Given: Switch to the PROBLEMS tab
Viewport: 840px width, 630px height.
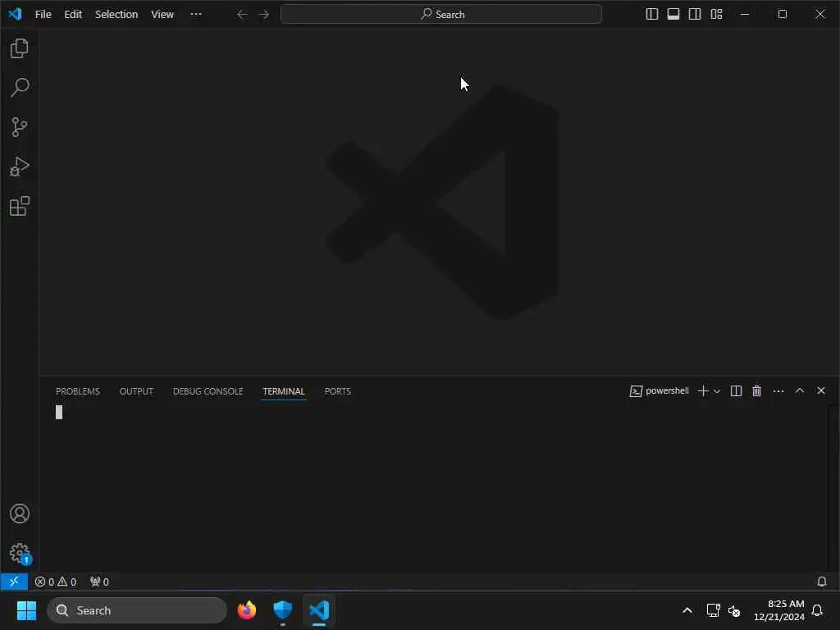Looking at the screenshot, I should click(78, 391).
